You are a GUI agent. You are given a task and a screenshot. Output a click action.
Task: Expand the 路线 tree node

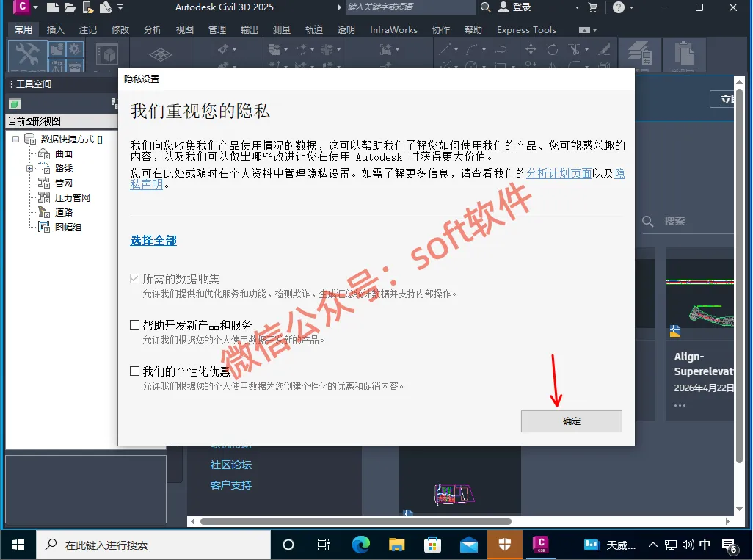tap(30, 169)
